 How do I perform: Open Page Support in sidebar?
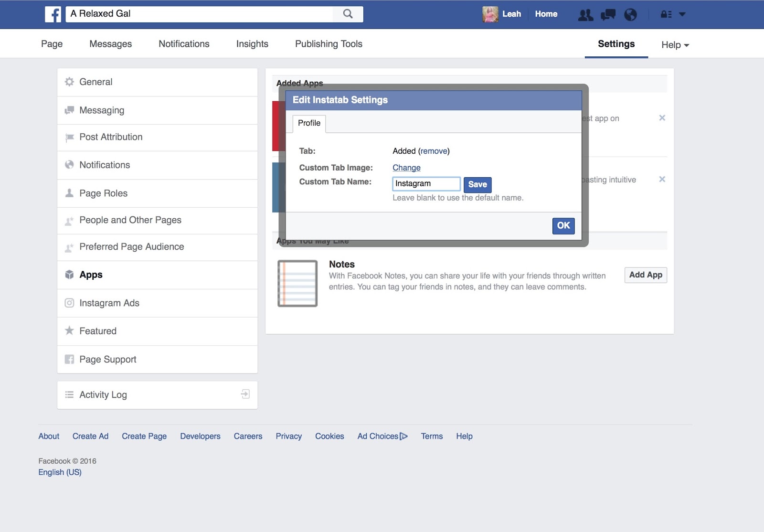pos(158,360)
